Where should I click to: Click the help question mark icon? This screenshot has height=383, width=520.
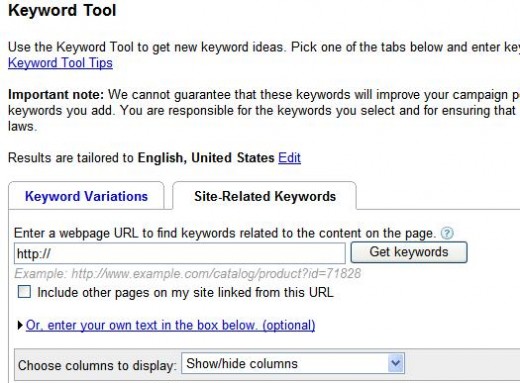[x=447, y=233]
